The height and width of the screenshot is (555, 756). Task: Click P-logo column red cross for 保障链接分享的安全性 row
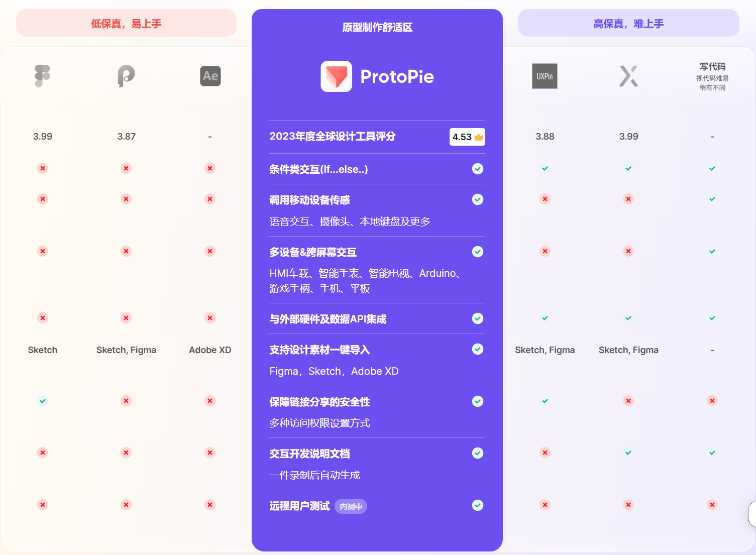click(x=126, y=401)
